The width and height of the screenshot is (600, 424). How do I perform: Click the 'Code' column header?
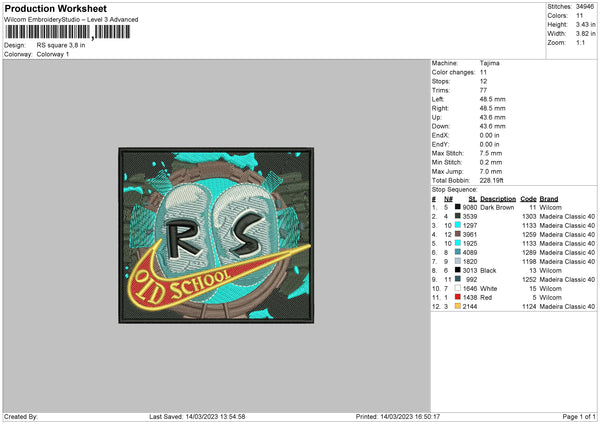pyautogui.click(x=528, y=199)
